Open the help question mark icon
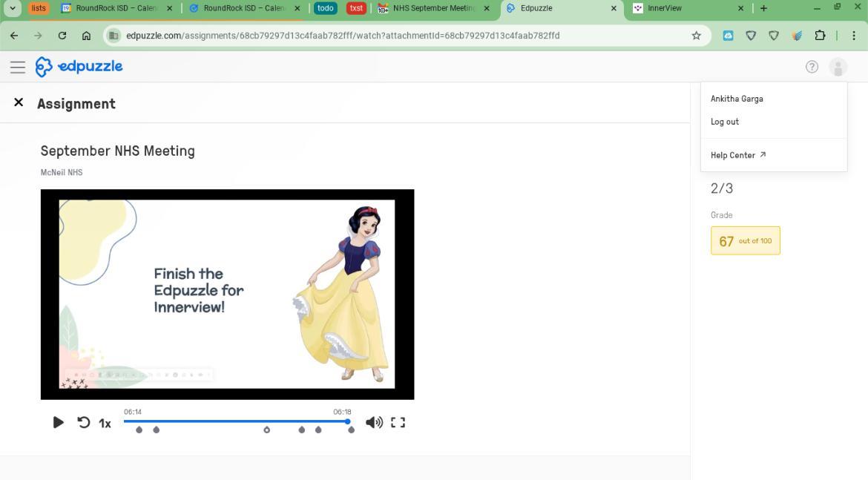 (812, 67)
